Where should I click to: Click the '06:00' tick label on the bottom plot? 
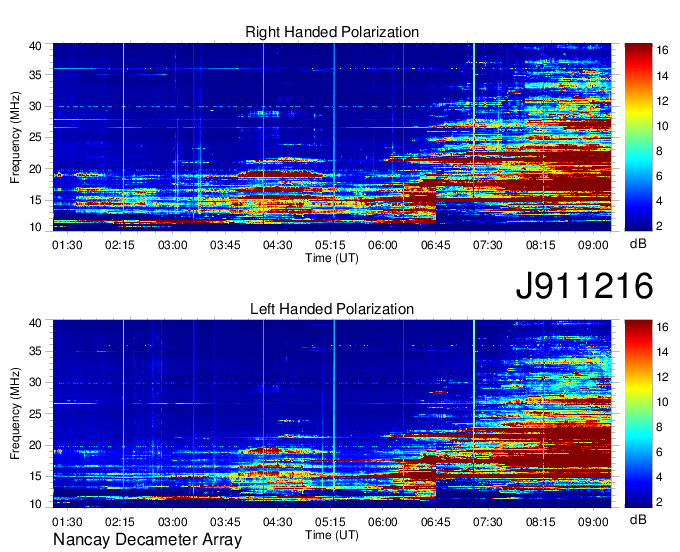click(x=382, y=522)
